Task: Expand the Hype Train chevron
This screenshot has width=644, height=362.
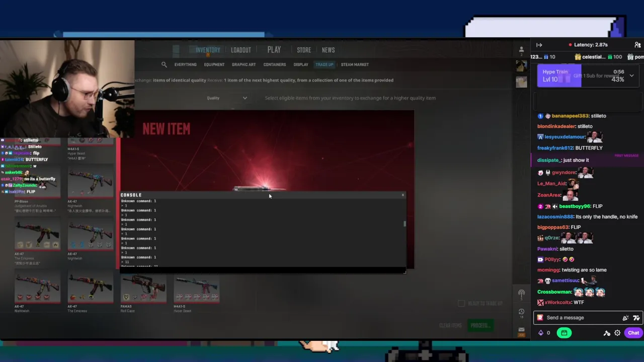Action: click(x=631, y=76)
